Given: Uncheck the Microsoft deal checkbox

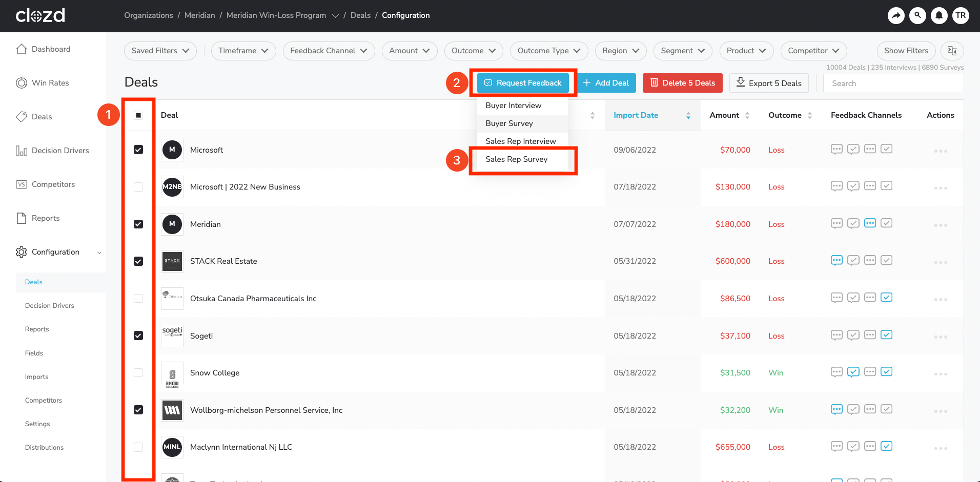Looking at the screenshot, I should [138, 150].
